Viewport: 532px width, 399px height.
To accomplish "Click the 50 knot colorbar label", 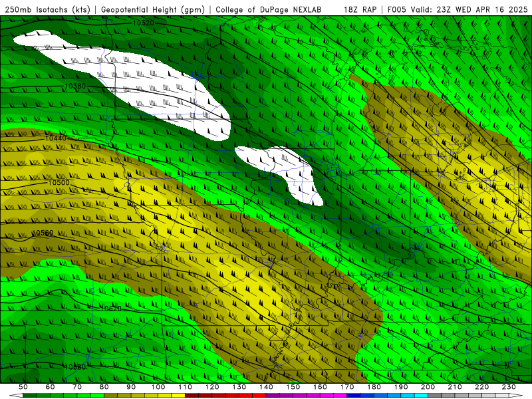I will pos(23,387).
